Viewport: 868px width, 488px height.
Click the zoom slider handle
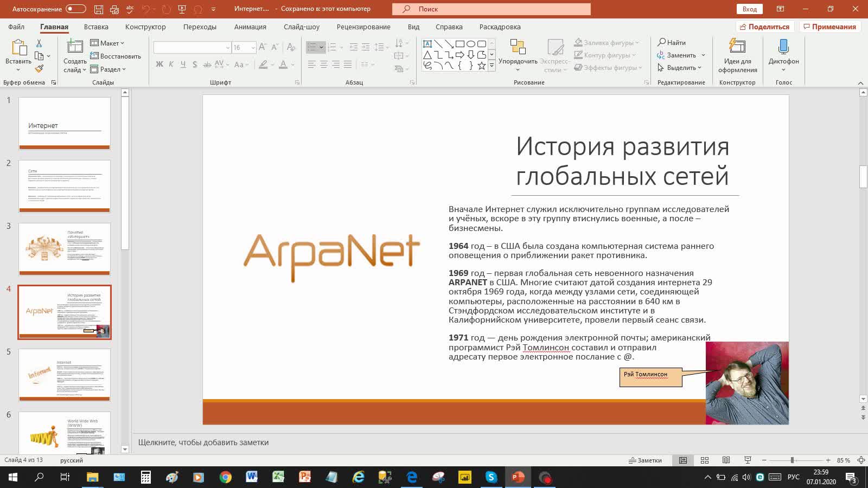click(x=792, y=460)
